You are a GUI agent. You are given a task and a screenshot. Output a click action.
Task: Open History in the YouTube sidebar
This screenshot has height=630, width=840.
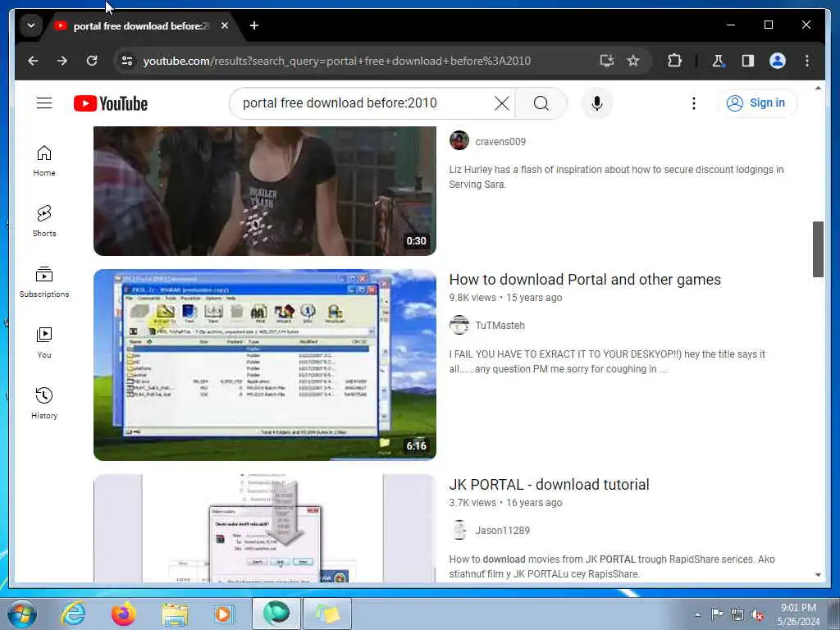click(44, 404)
